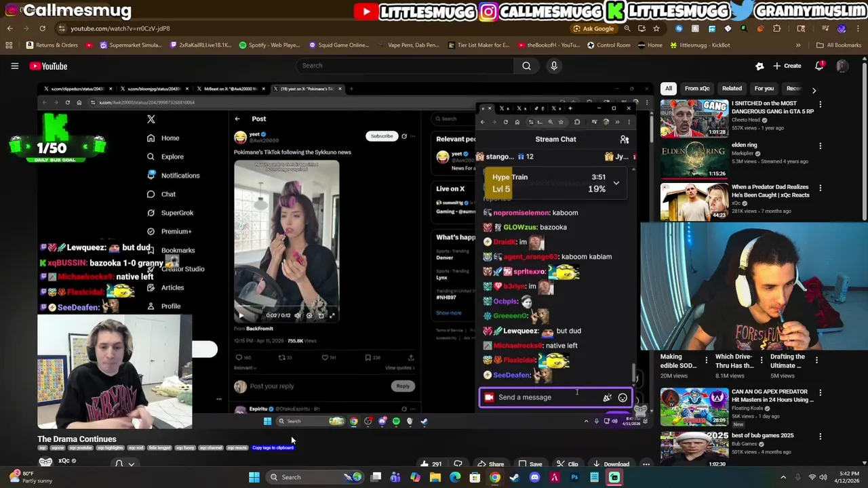The height and width of the screenshot is (488, 868).
Task: Click 'Home' in the X sidebar within the video
Action: 170,138
